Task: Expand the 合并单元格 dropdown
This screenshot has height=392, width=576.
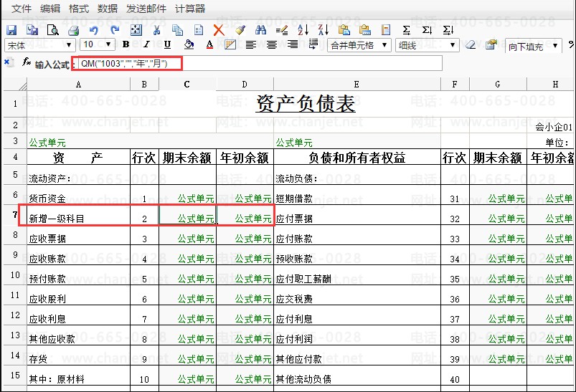Action: pos(359,45)
